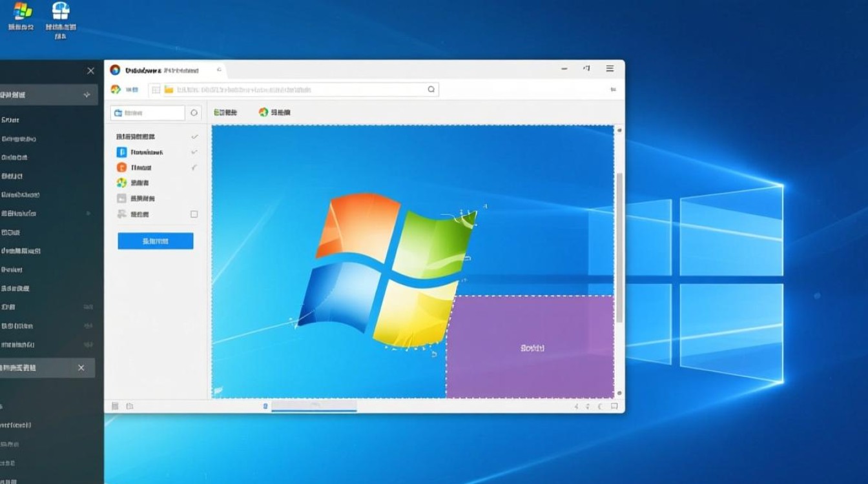Select the orange round app icon in list
868x484 pixels.
tap(121, 168)
